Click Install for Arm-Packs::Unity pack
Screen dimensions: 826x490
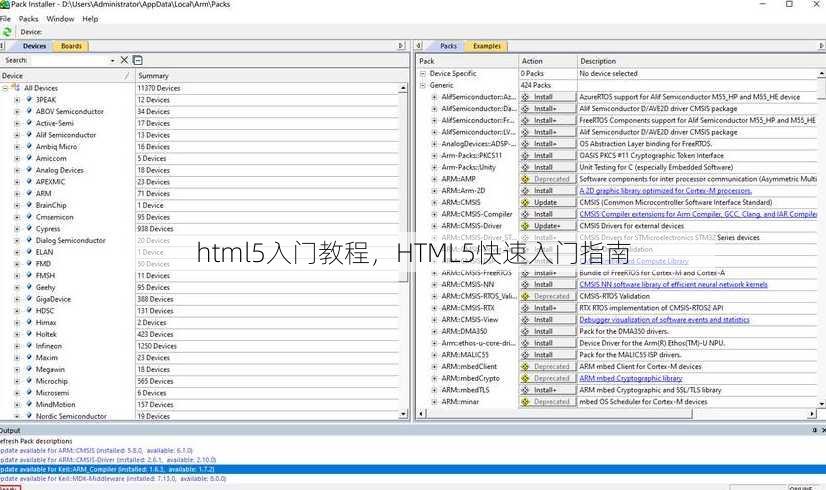[548, 167]
